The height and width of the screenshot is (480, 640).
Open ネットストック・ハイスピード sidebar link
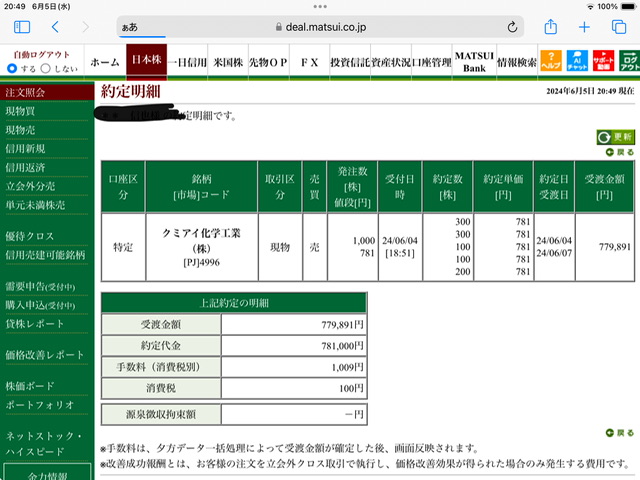[x=44, y=444]
